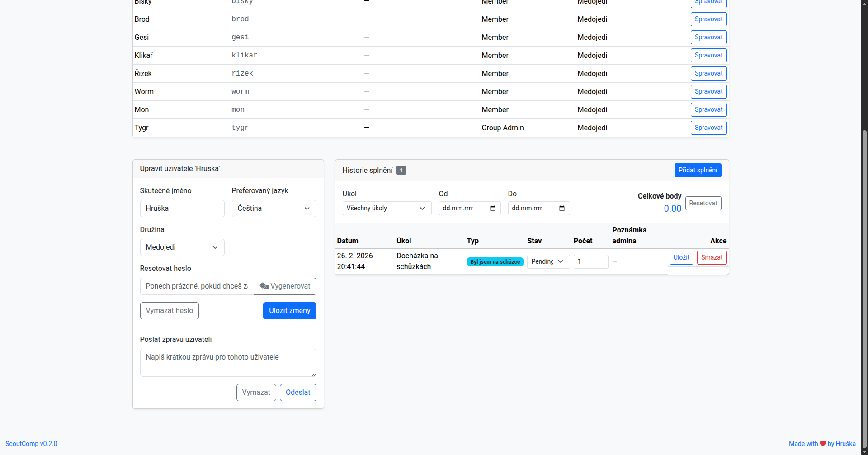Click Uložit in the history row
Screen dimensions: 868x455
pyautogui.click(x=681, y=258)
